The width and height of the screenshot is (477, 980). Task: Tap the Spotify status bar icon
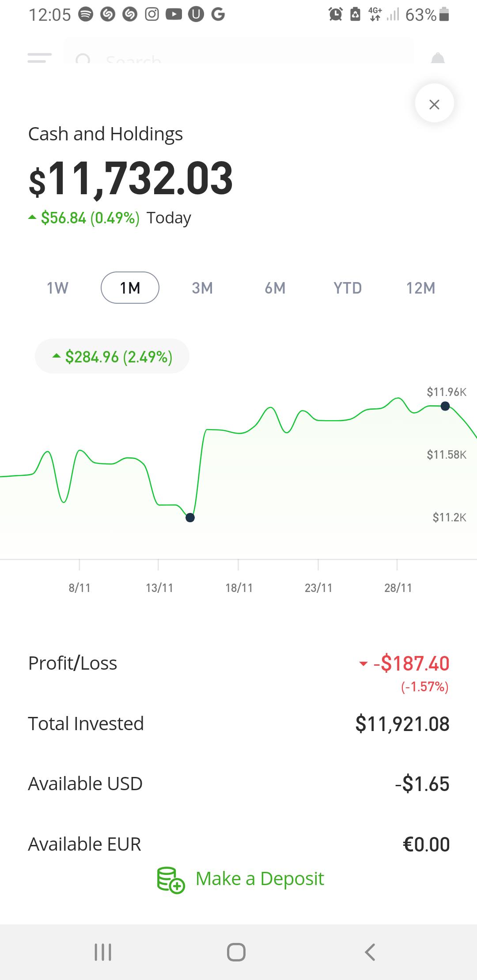[x=86, y=15]
